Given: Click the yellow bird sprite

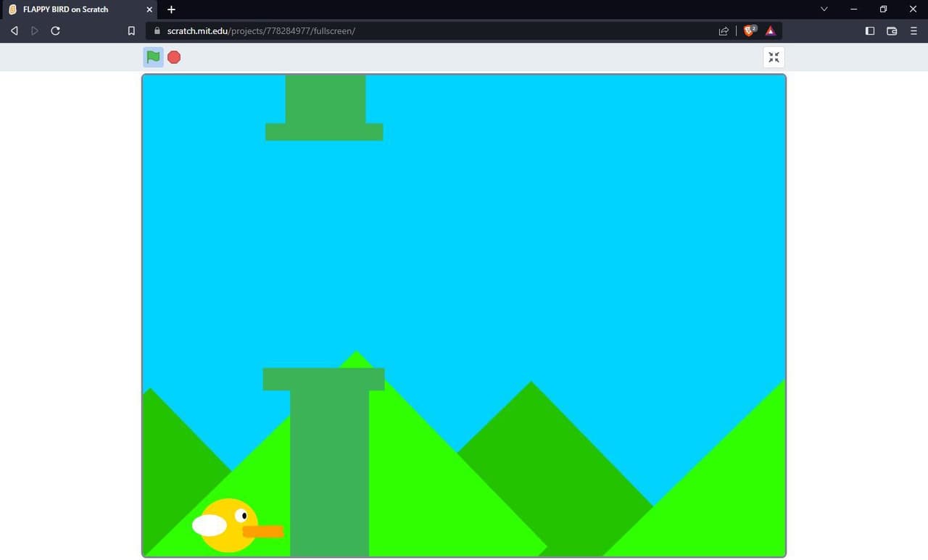Looking at the screenshot, I should [x=237, y=525].
